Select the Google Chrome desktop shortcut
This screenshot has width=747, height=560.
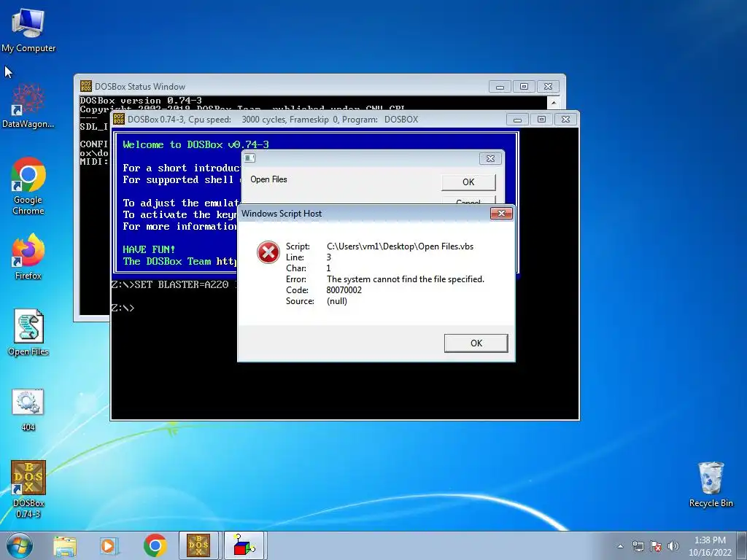(x=28, y=186)
